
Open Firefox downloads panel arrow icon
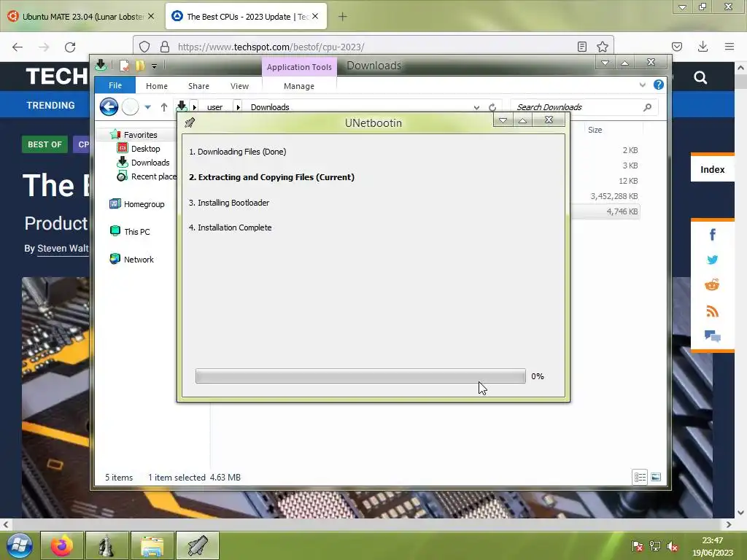click(703, 47)
